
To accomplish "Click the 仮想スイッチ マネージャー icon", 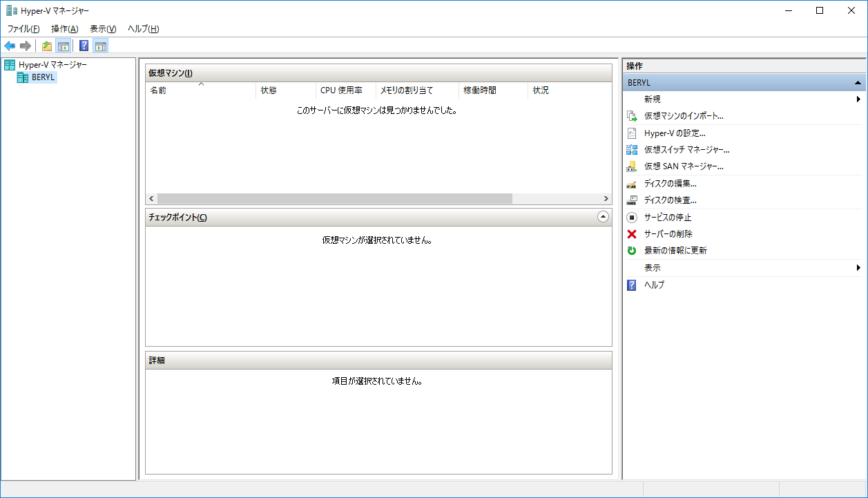I will pyautogui.click(x=632, y=150).
